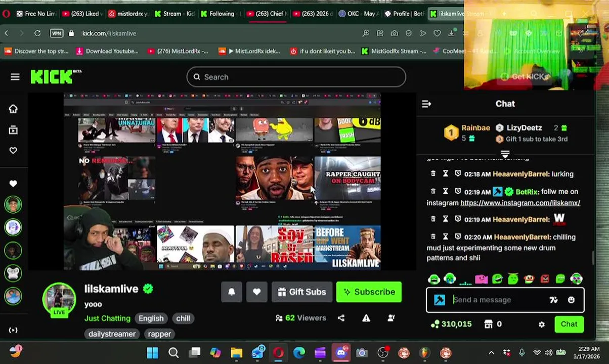This screenshot has height=364, width=609.
Task: Focus the Kick Search field
Action: click(x=296, y=77)
